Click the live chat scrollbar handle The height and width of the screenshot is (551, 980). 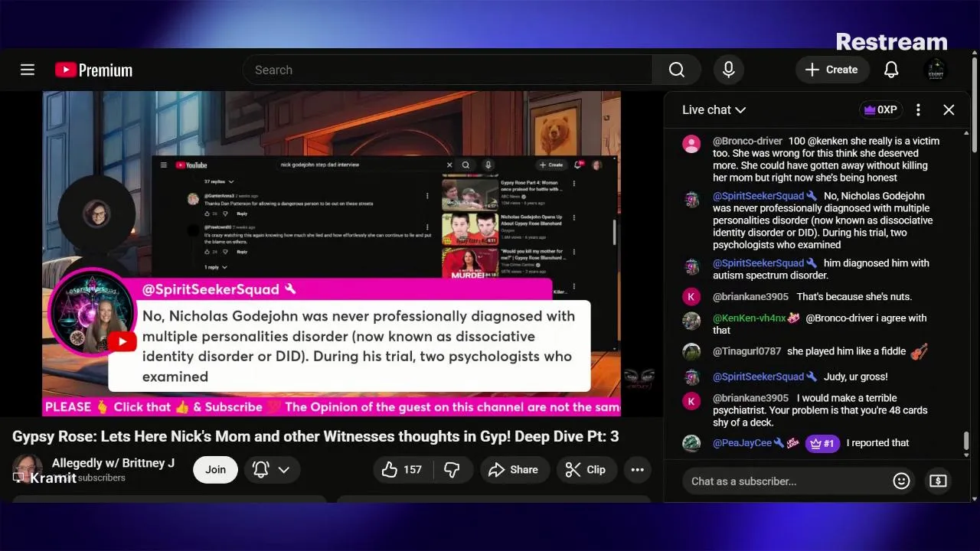tap(966, 442)
